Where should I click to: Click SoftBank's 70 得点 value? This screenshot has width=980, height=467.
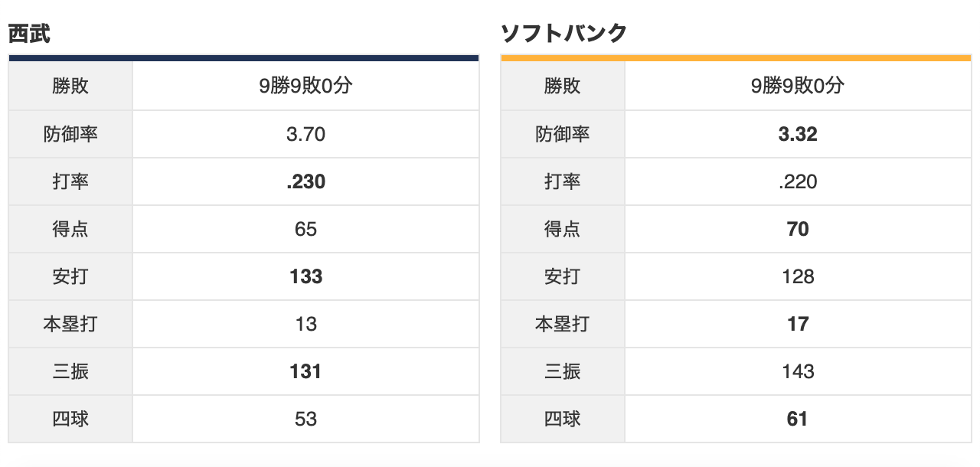tap(798, 229)
